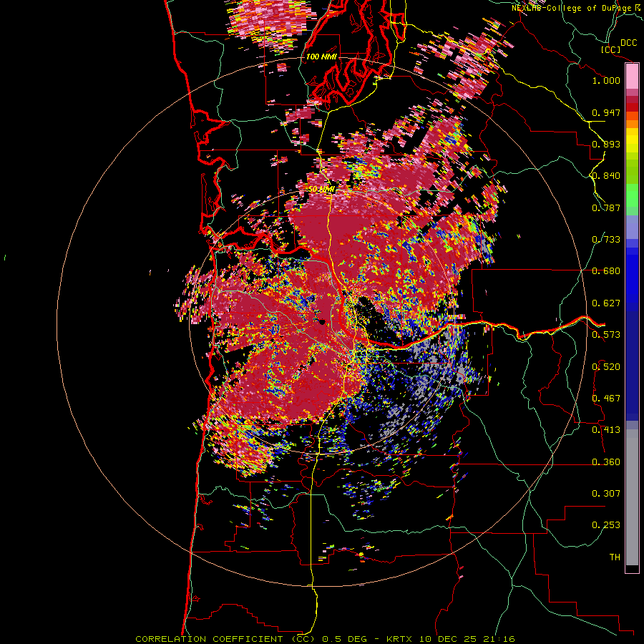644x644 pixels.
Task: Click the KRTX station identifier in the caption
Action: coord(401,639)
